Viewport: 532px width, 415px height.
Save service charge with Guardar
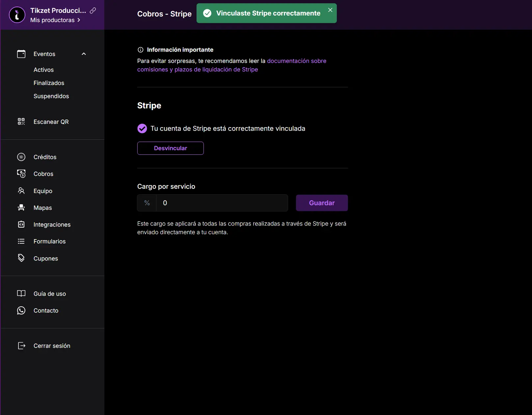point(322,203)
